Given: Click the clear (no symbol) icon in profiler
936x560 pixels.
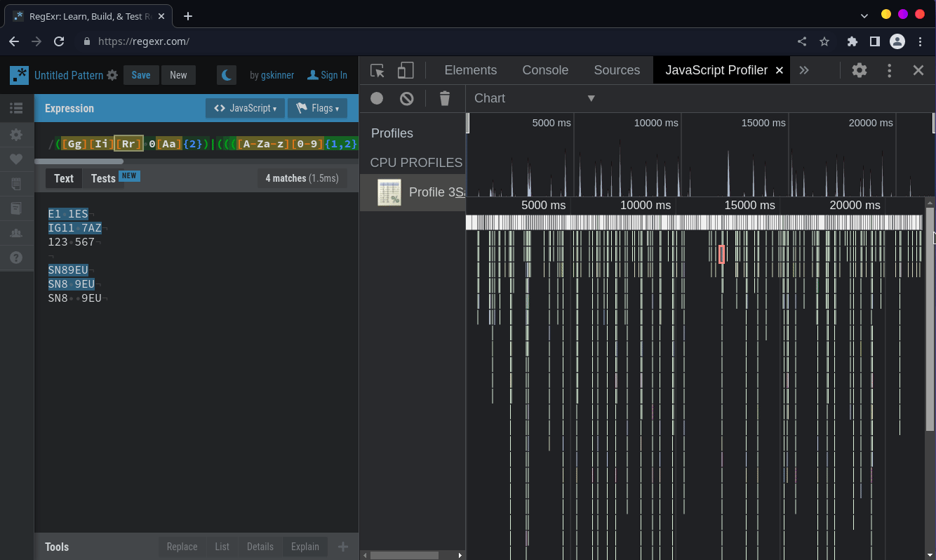Looking at the screenshot, I should click(406, 98).
